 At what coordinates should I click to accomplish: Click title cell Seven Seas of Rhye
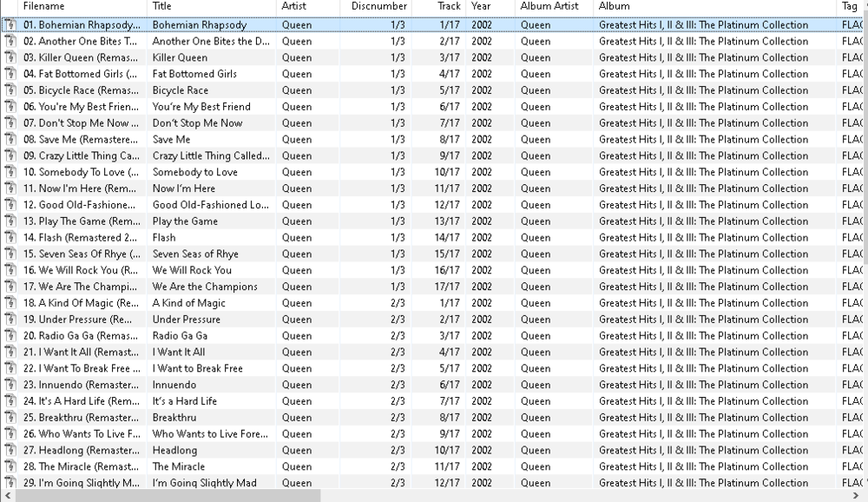(x=195, y=254)
